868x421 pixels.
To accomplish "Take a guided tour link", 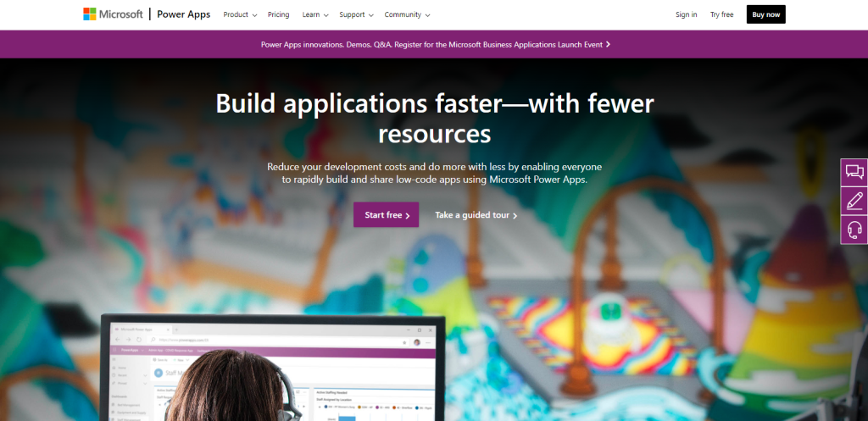I will point(476,215).
